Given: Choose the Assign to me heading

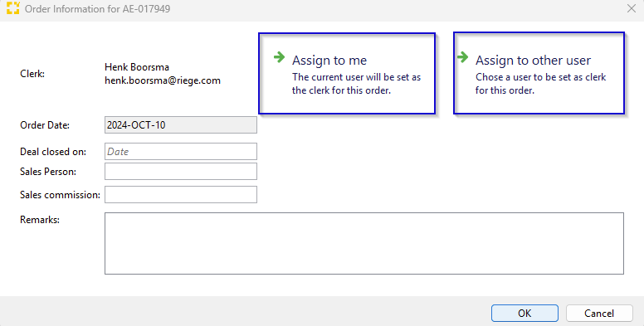Looking at the screenshot, I should pyautogui.click(x=329, y=61).
